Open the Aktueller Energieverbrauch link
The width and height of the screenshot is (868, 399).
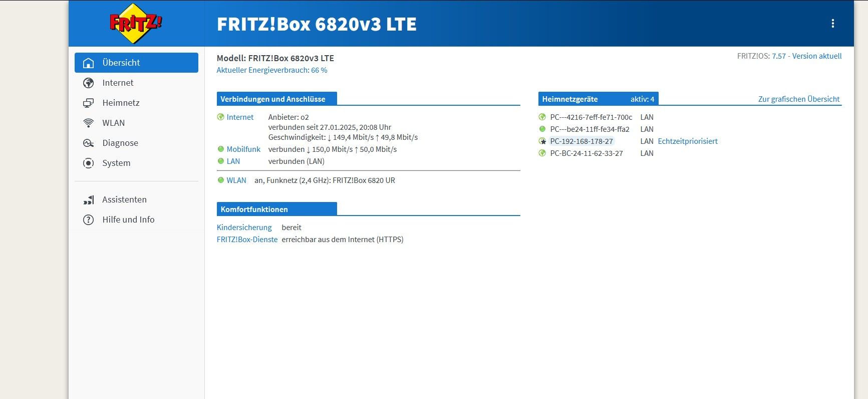point(271,70)
